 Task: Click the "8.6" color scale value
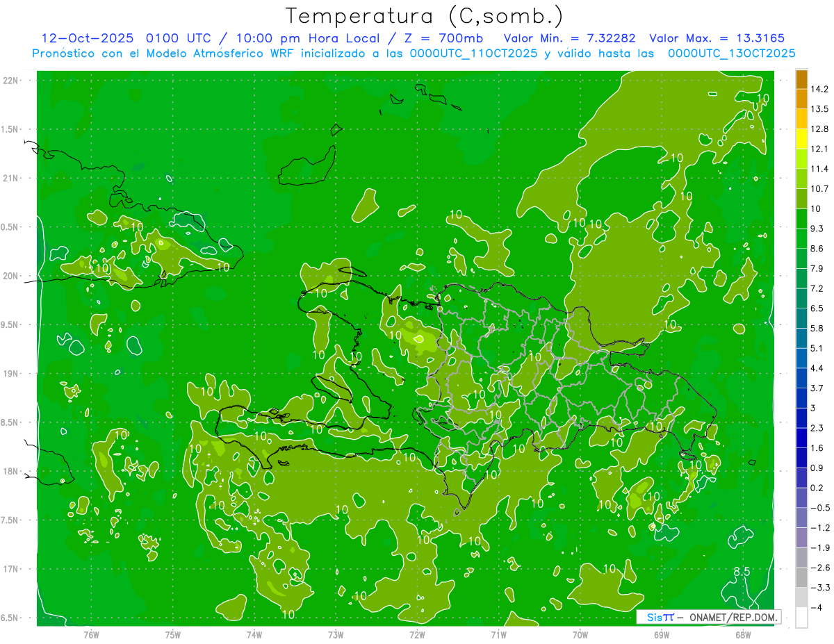click(817, 249)
